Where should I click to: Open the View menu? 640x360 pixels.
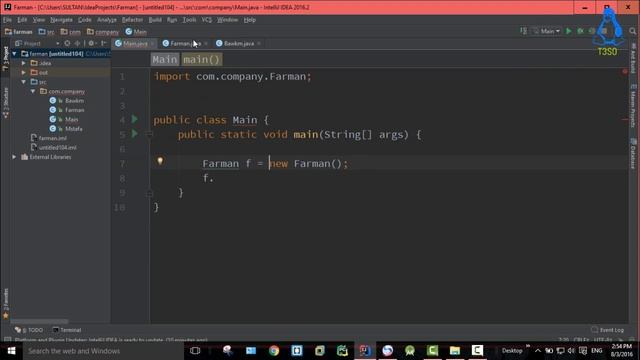39,20
